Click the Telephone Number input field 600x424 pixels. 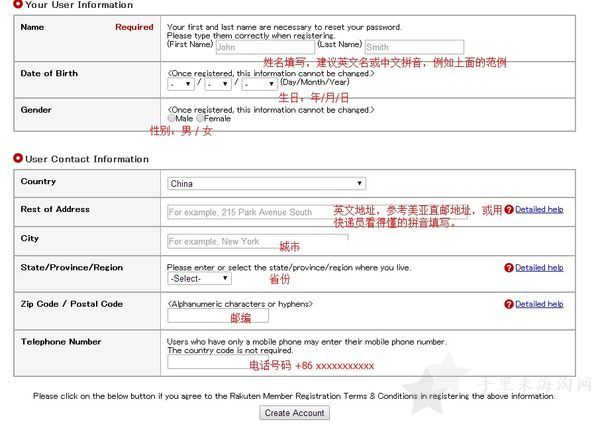218,362
